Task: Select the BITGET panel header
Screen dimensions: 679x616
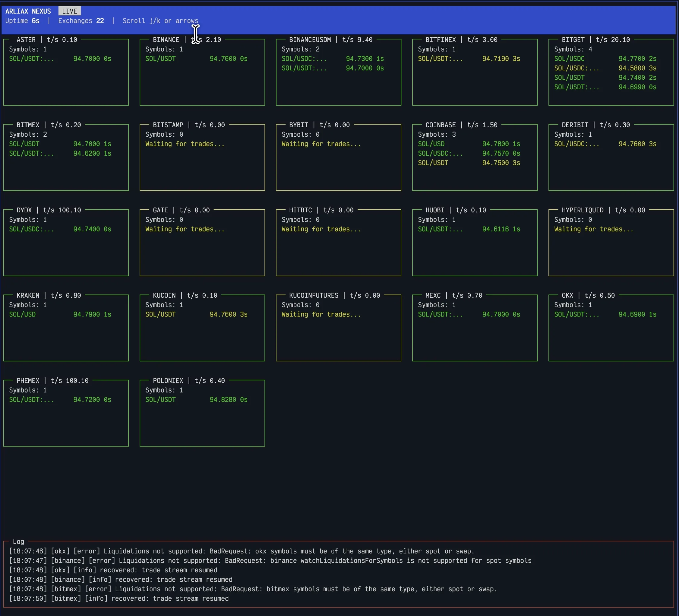Action: click(x=595, y=40)
